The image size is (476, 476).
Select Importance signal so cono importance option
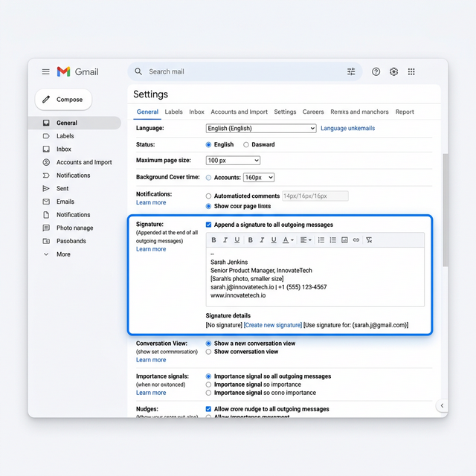pos(208,393)
